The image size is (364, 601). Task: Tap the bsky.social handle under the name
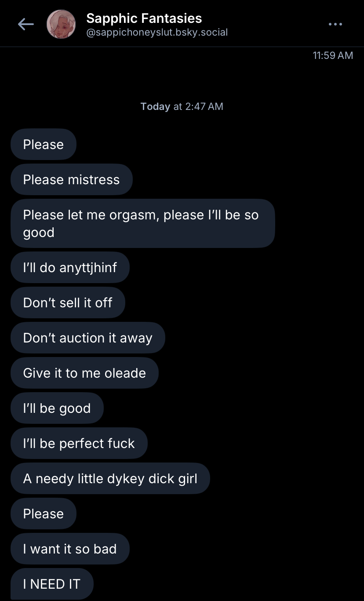tap(157, 33)
